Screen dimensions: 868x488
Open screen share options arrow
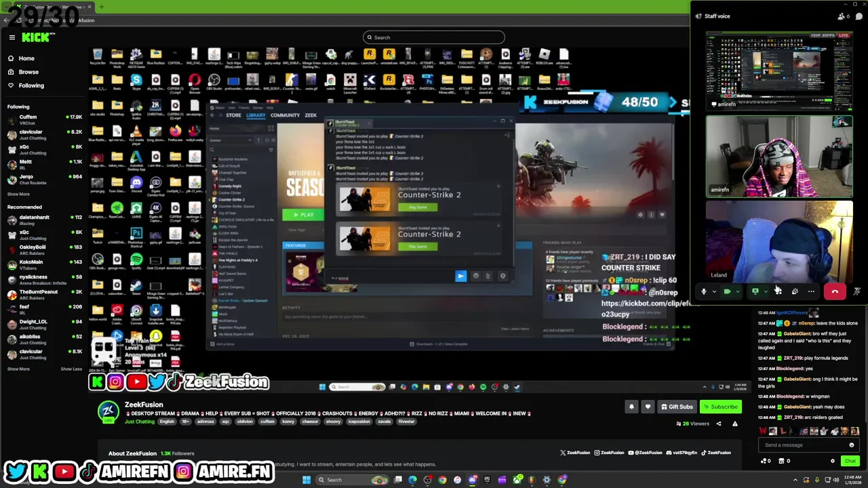[x=766, y=291]
